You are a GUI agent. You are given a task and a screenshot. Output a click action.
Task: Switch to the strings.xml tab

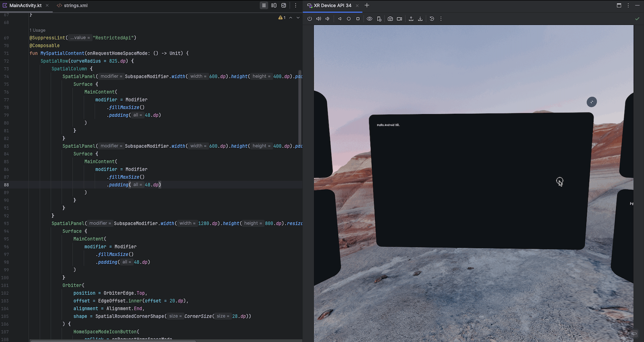[x=75, y=5]
